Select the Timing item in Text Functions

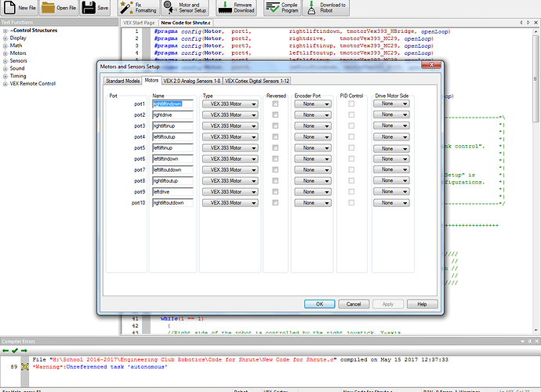click(x=18, y=76)
